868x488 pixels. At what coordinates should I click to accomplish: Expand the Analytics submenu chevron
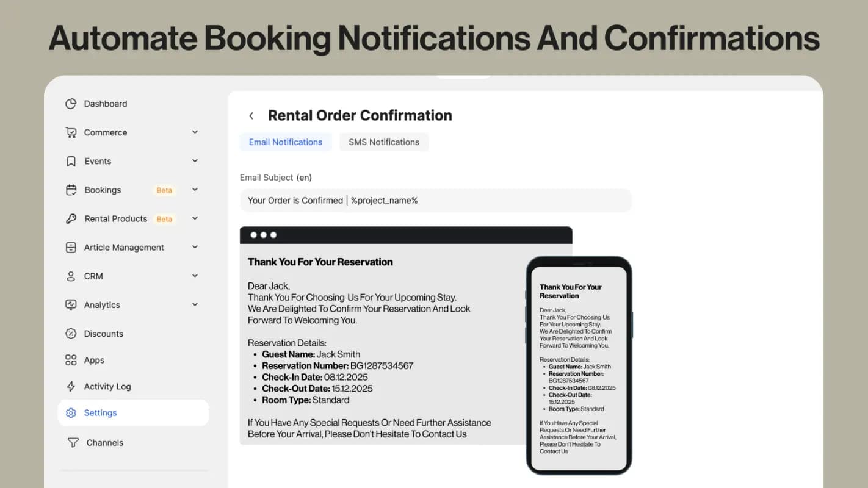pos(195,304)
